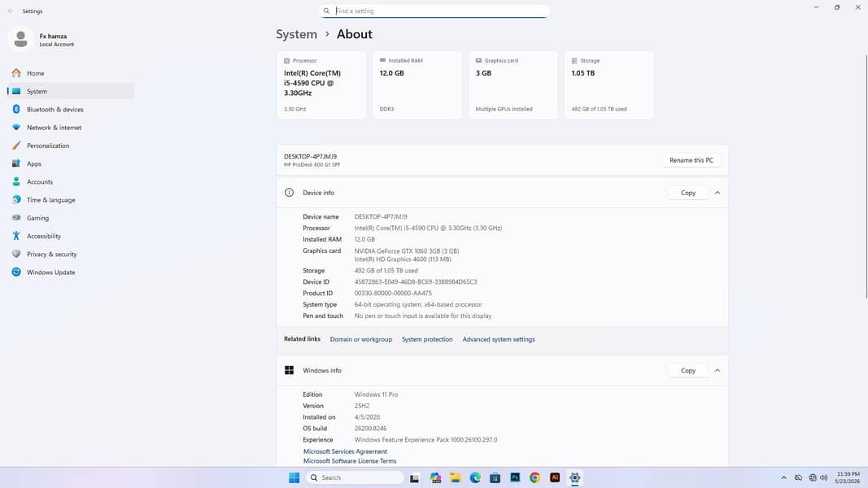Go to Home in the sidebar

(x=70, y=73)
